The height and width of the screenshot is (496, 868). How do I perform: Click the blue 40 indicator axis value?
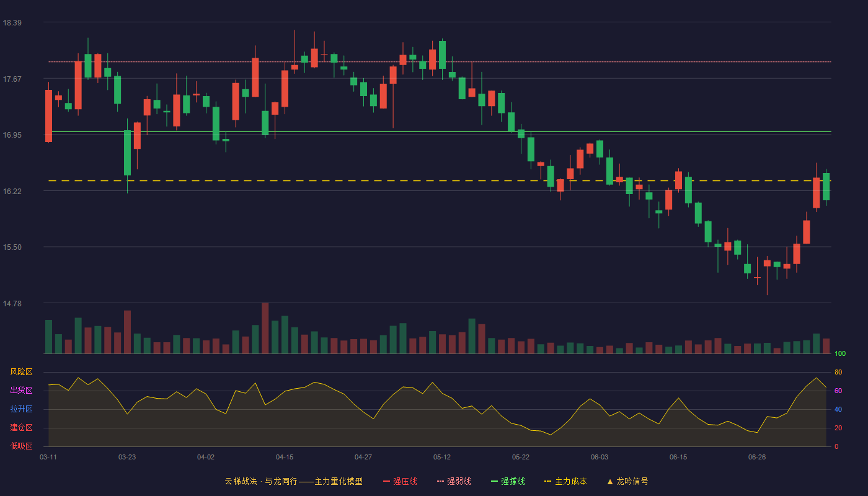tap(838, 409)
